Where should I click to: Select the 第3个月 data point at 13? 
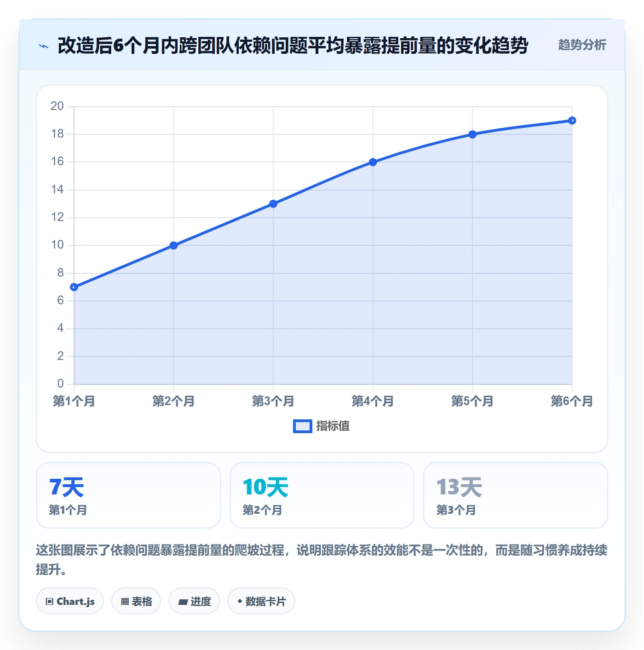coord(273,204)
